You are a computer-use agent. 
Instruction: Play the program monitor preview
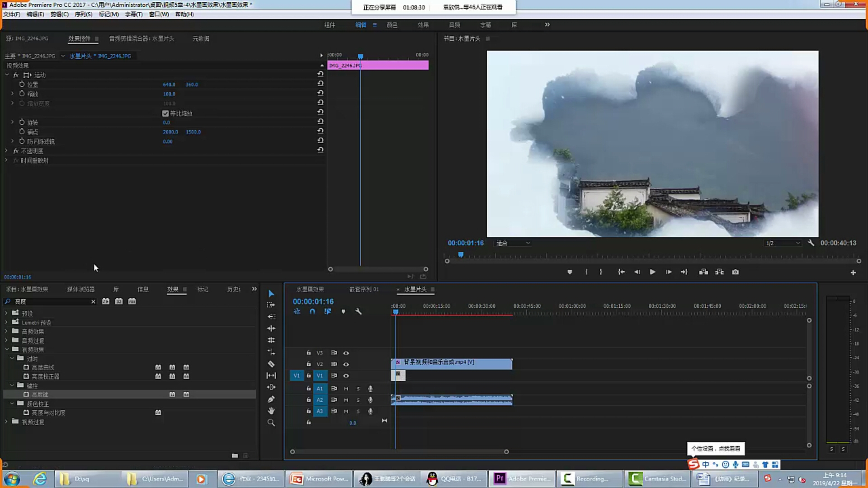[652, 272]
